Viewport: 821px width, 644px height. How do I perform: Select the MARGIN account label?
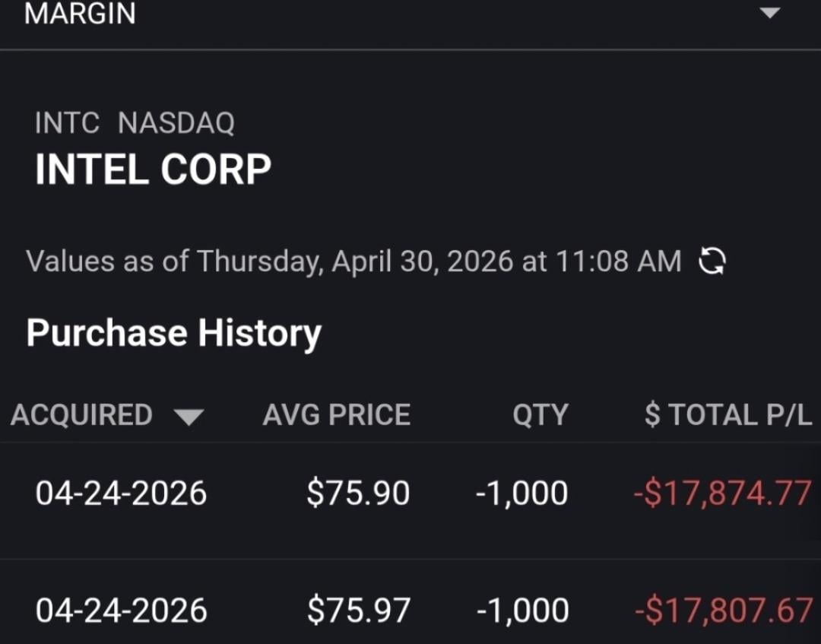point(80,14)
